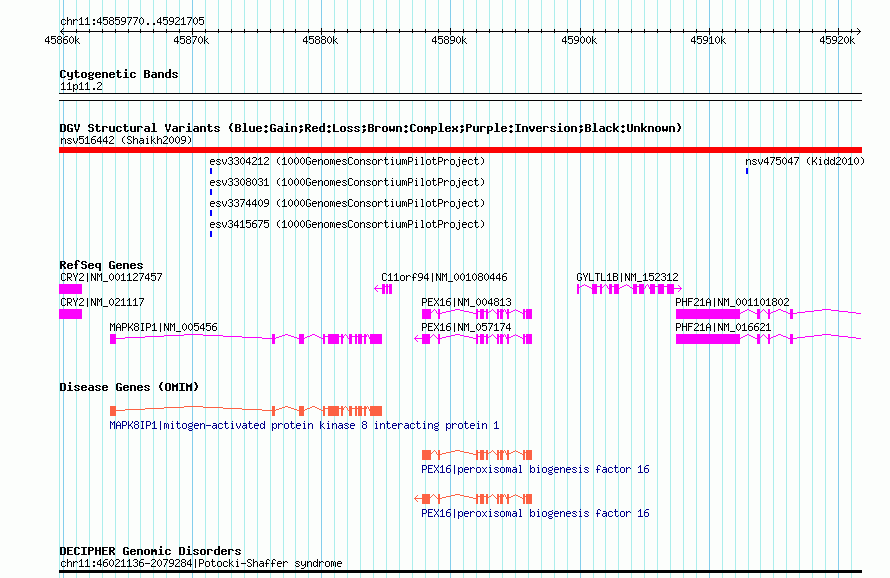Click the 45870k ruler tick label
The image size is (890, 578).
(191, 40)
